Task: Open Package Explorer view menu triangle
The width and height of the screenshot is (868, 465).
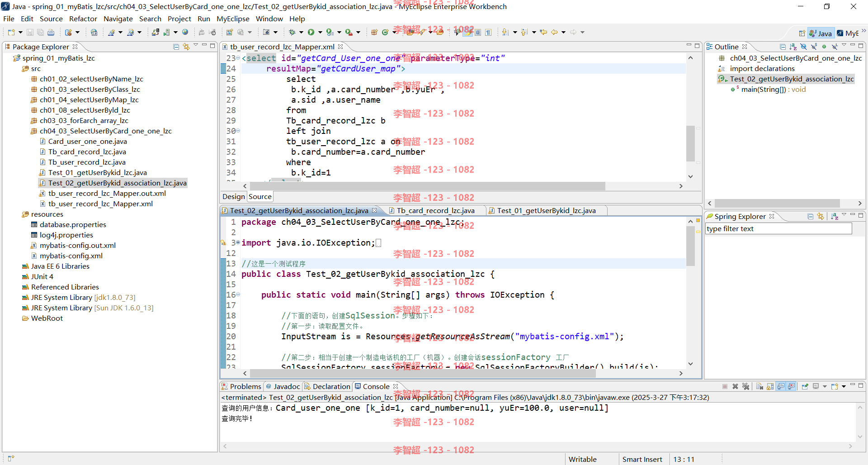Action: coord(196,45)
